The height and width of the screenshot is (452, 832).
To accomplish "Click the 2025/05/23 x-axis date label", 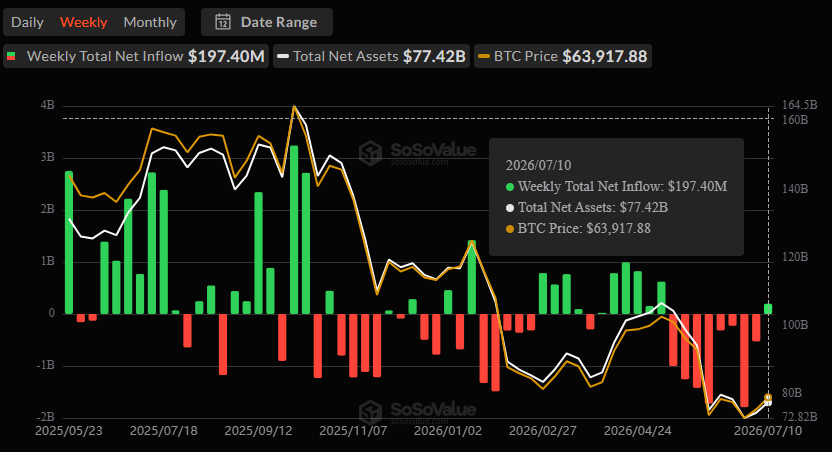I will (x=68, y=431).
